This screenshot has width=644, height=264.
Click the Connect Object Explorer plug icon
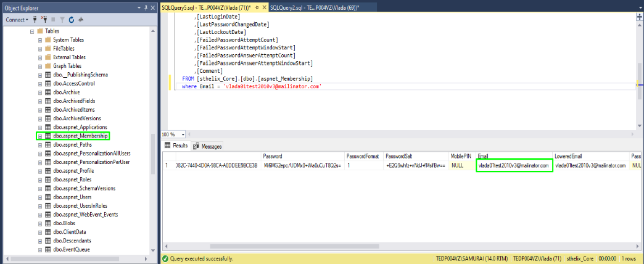tap(35, 19)
